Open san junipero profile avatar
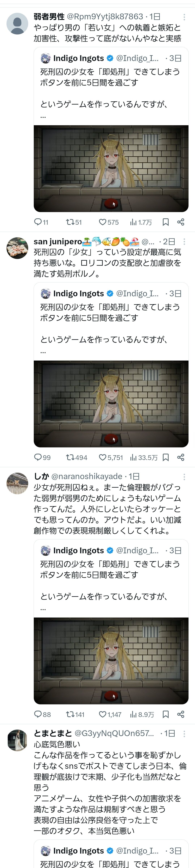Image resolution: width=195 pixels, height=868 pixels. tap(17, 248)
